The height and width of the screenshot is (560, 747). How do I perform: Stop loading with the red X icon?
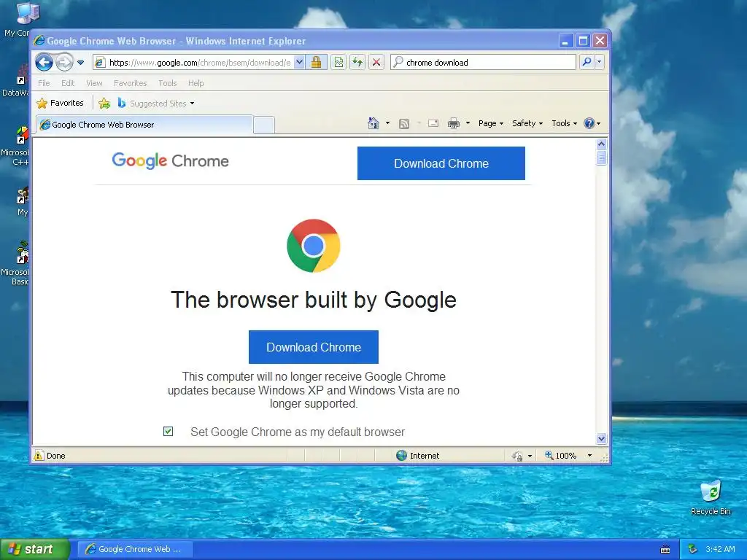376,63
